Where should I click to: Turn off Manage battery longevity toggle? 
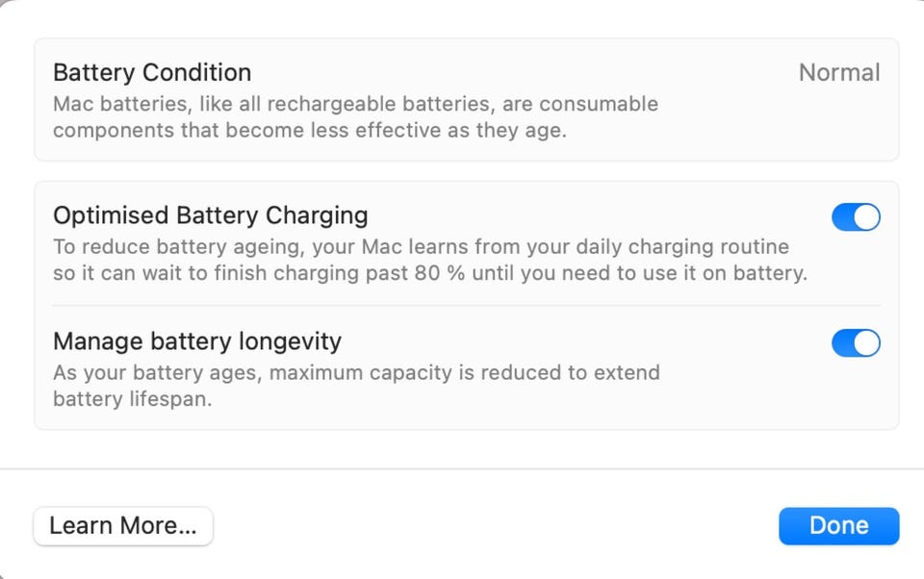click(856, 343)
